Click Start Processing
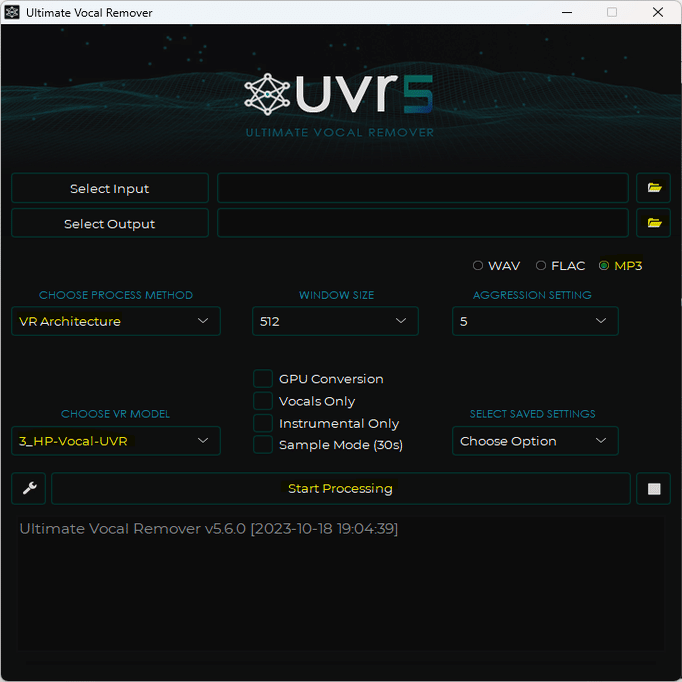The width and height of the screenshot is (682, 682). click(341, 488)
